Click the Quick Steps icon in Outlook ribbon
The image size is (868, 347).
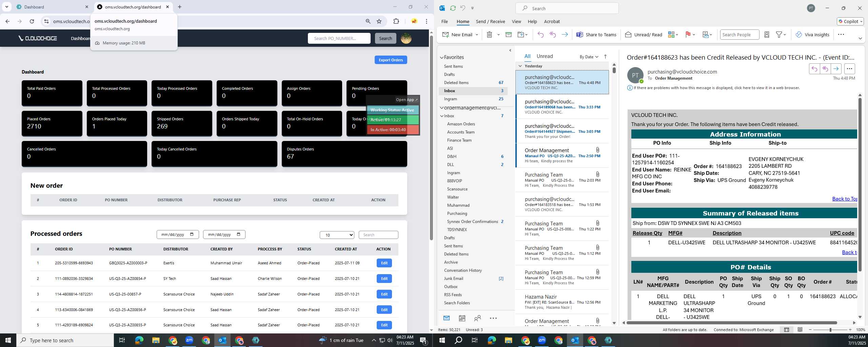(x=706, y=35)
